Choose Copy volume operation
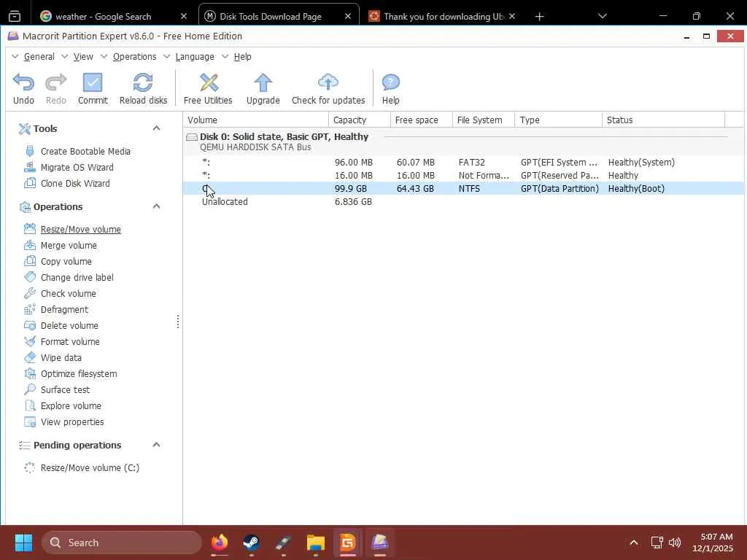The height and width of the screenshot is (560, 747). point(66,262)
